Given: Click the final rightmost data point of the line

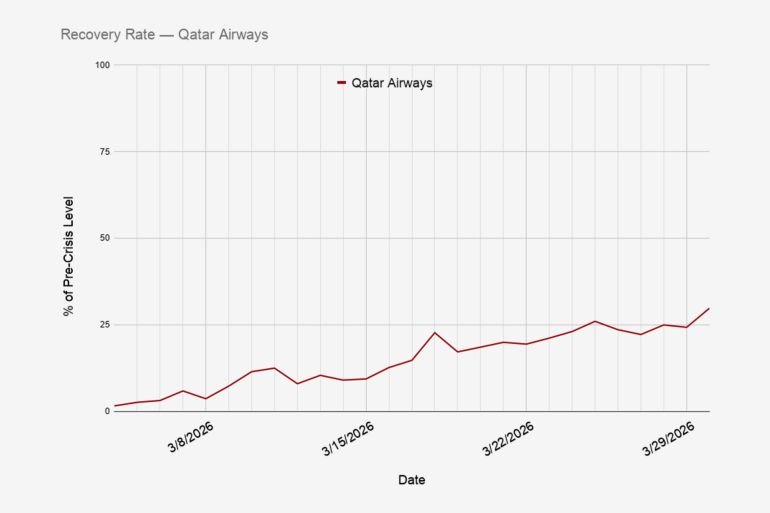Looking at the screenshot, I should (x=709, y=308).
